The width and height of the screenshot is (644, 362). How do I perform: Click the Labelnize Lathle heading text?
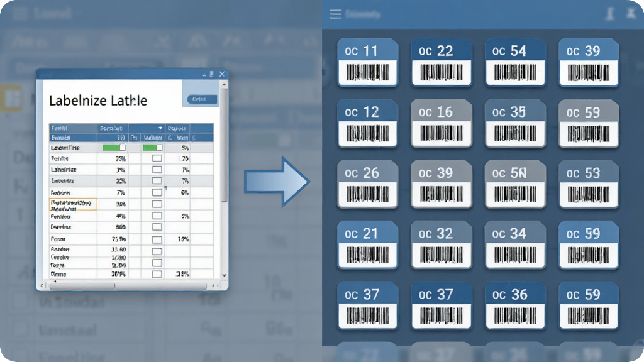[98, 101]
